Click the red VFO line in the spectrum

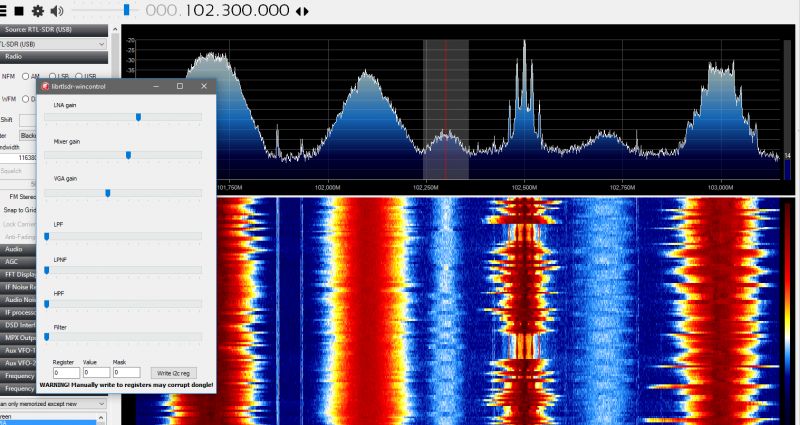point(445,110)
